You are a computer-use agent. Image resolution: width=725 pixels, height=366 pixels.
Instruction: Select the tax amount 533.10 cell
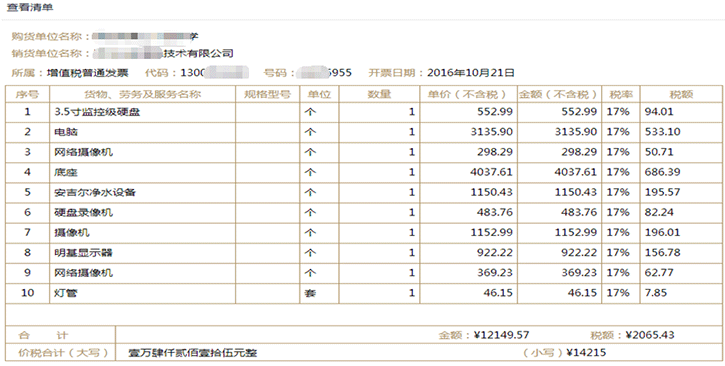point(682,132)
